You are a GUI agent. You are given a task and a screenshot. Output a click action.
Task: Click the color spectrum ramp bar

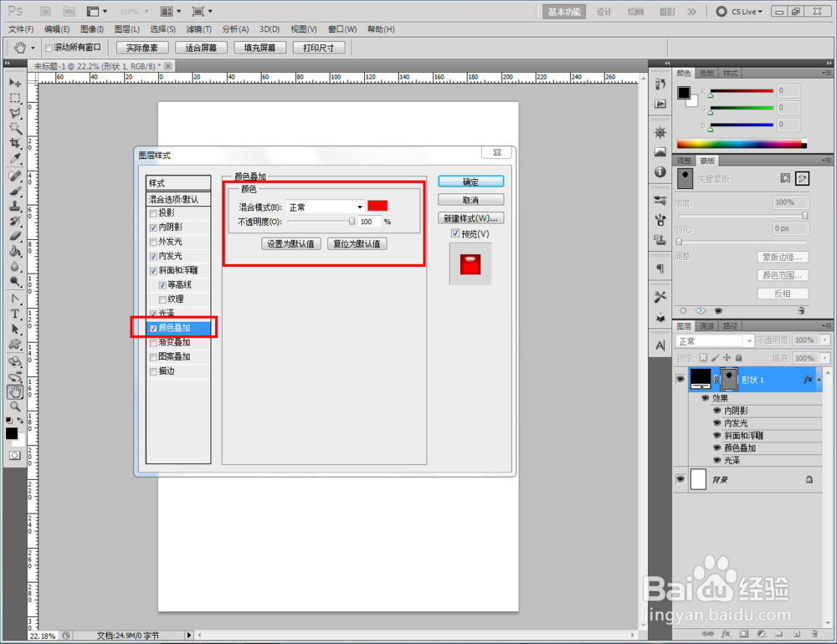click(742, 144)
